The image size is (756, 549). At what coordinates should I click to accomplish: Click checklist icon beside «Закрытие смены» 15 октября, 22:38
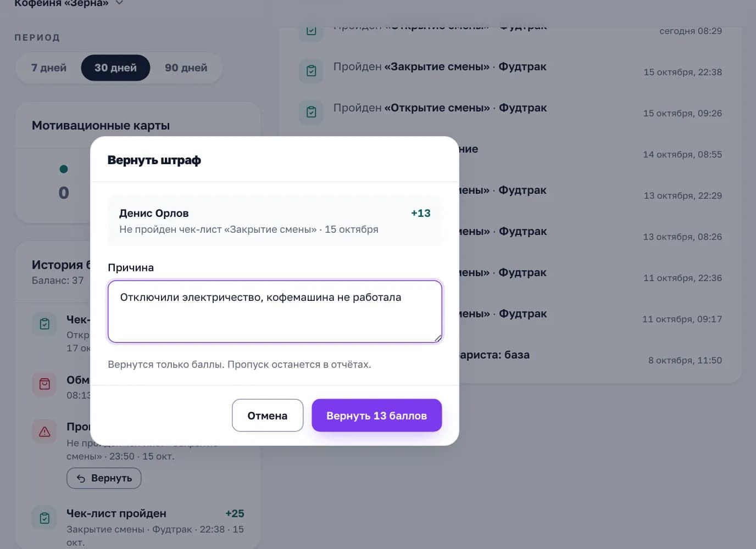click(x=311, y=71)
